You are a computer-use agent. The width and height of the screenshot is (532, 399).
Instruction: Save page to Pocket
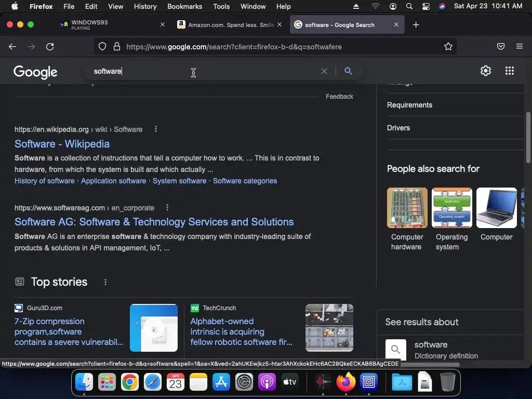[x=501, y=46]
